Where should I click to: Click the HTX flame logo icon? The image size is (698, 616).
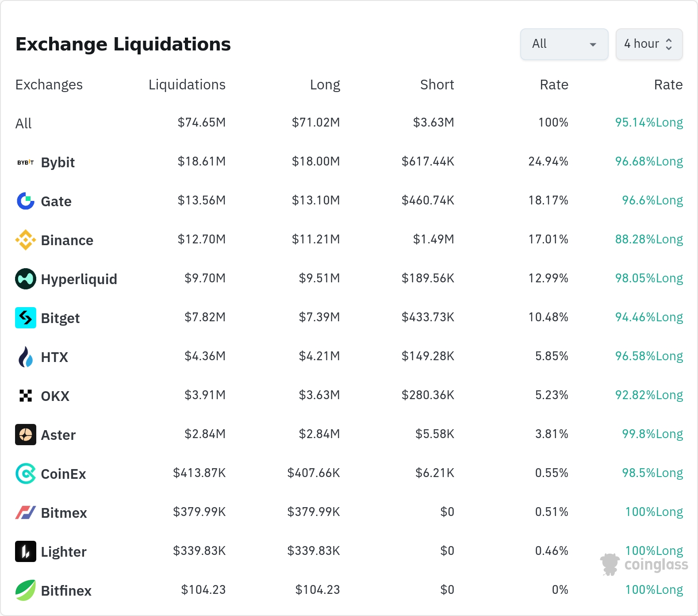(x=25, y=357)
